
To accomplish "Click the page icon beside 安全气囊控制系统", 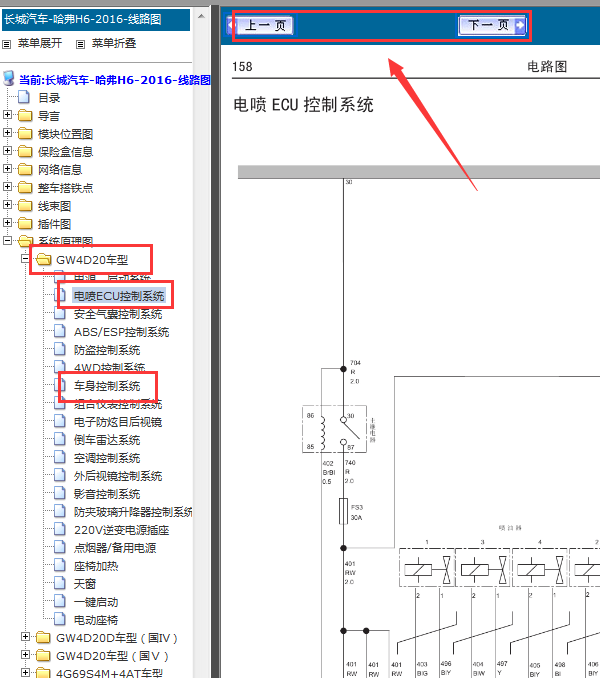I will coord(60,313).
